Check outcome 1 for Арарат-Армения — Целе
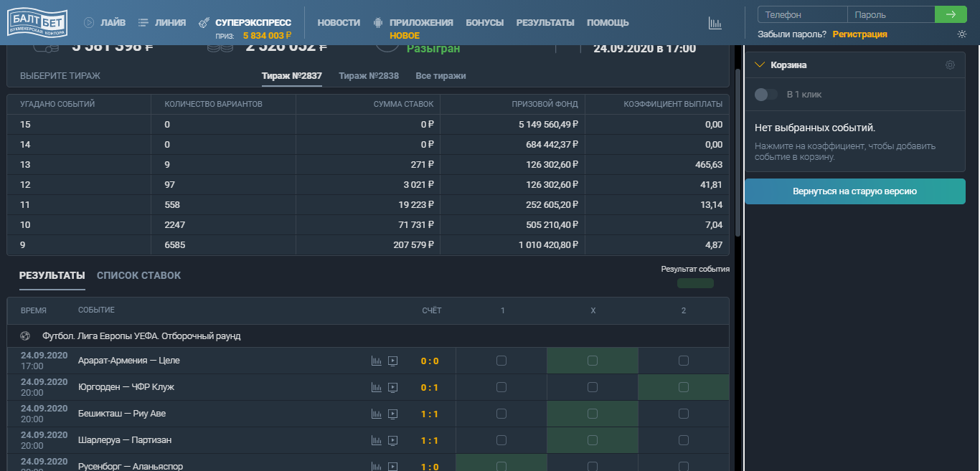Viewport: 980px width, 471px height. tap(501, 361)
